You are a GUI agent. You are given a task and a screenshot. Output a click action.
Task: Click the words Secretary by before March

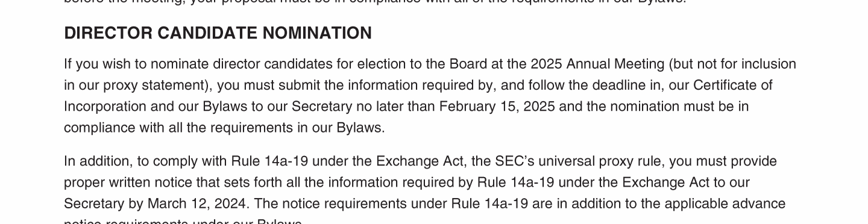(x=104, y=204)
